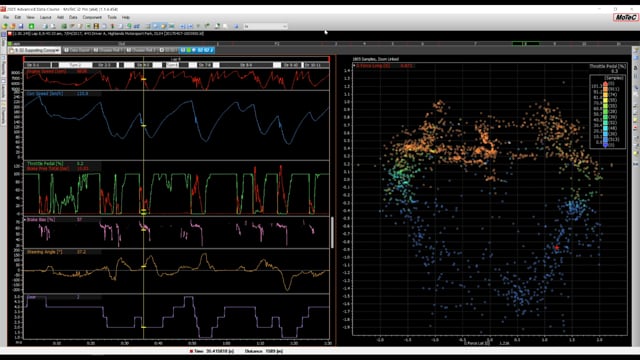This screenshot has width=640, height=360.
Task: Open the Add menu
Action: tap(60, 18)
